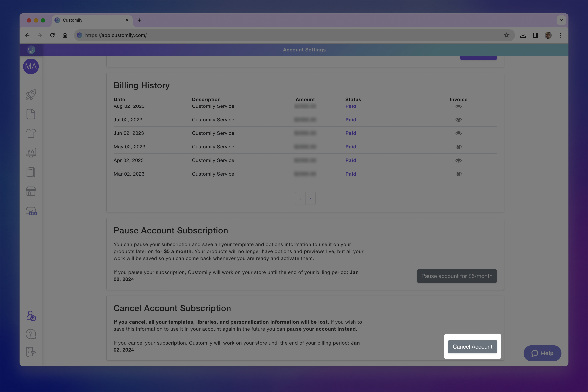Click Pause account for $5/month button

point(457,276)
